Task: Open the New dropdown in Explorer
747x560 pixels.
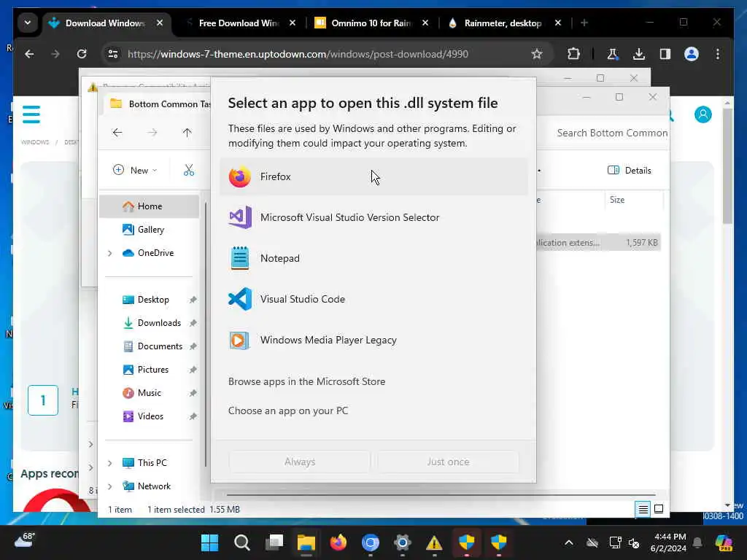Action: pos(135,170)
